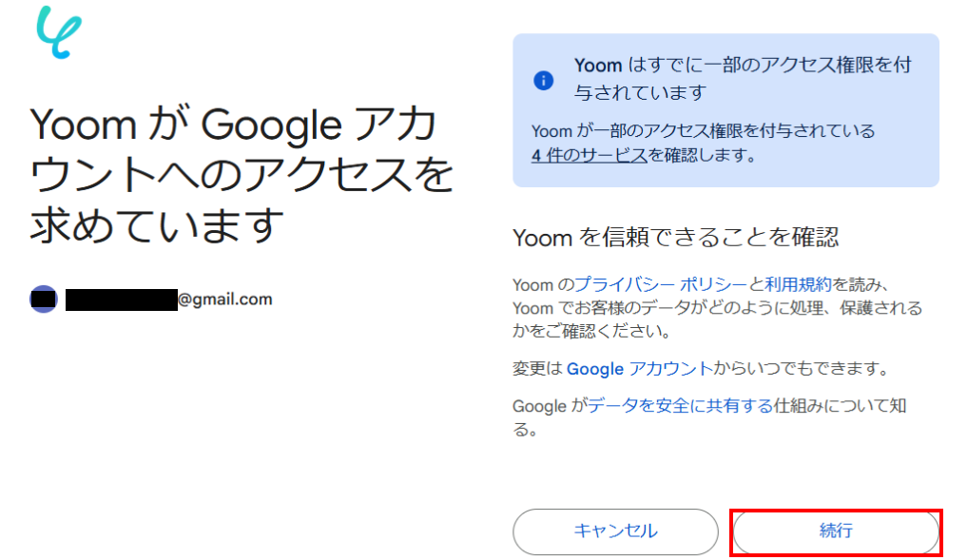Click the Yoom を信頼できることを確認 heading

675,238
